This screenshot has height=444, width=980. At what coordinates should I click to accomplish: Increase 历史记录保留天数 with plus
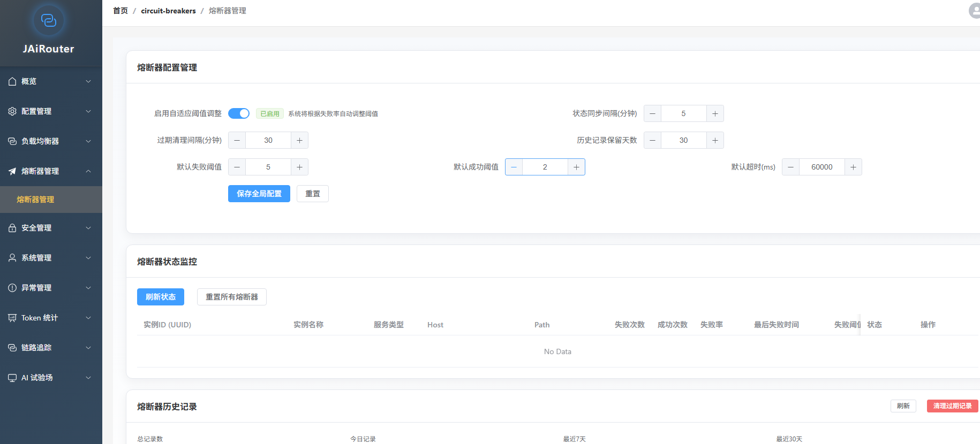click(x=715, y=140)
